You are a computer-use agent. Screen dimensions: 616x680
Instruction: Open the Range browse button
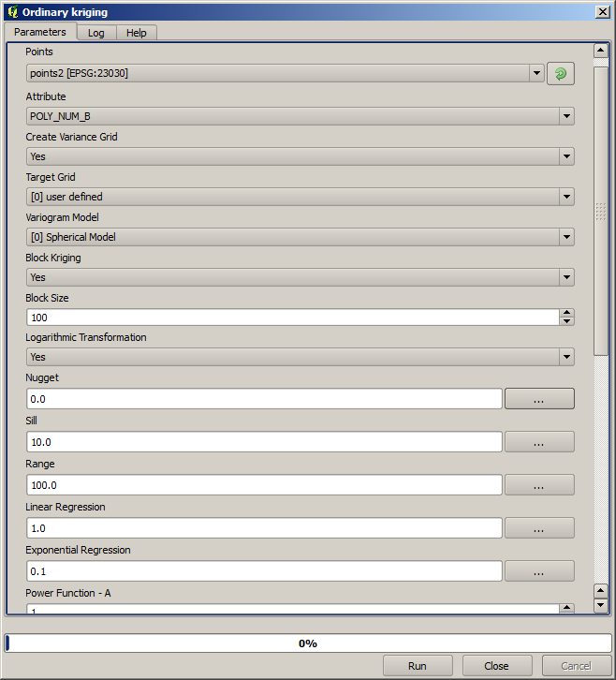click(x=539, y=485)
